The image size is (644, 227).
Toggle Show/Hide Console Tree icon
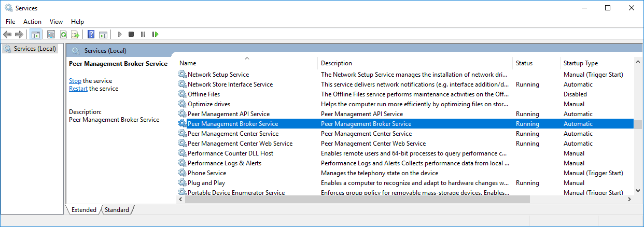[36, 35]
